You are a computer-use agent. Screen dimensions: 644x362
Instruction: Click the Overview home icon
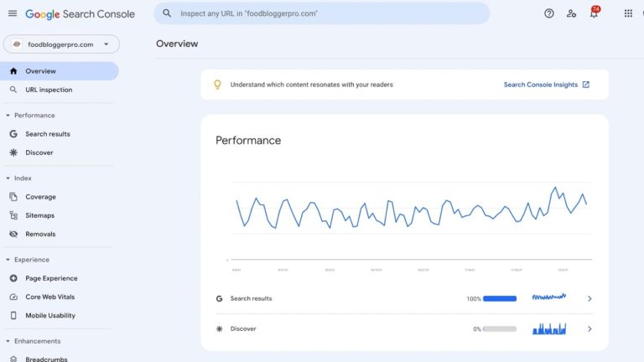(13, 71)
